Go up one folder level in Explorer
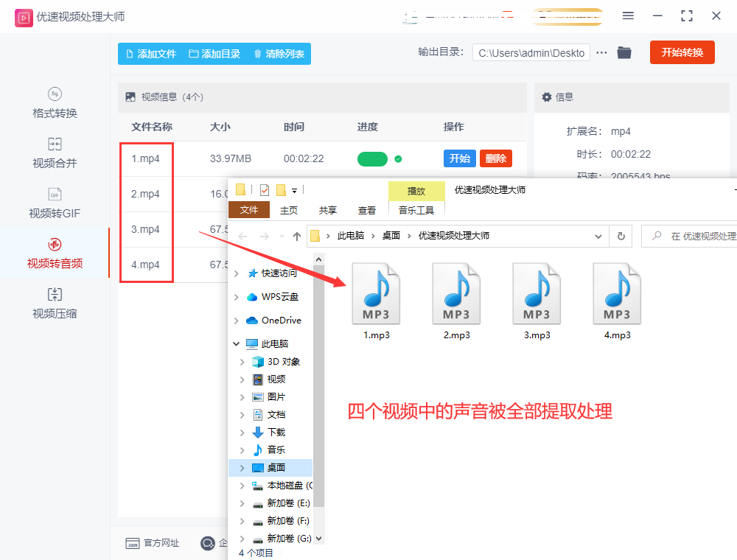This screenshot has height=560, width=737. click(297, 236)
